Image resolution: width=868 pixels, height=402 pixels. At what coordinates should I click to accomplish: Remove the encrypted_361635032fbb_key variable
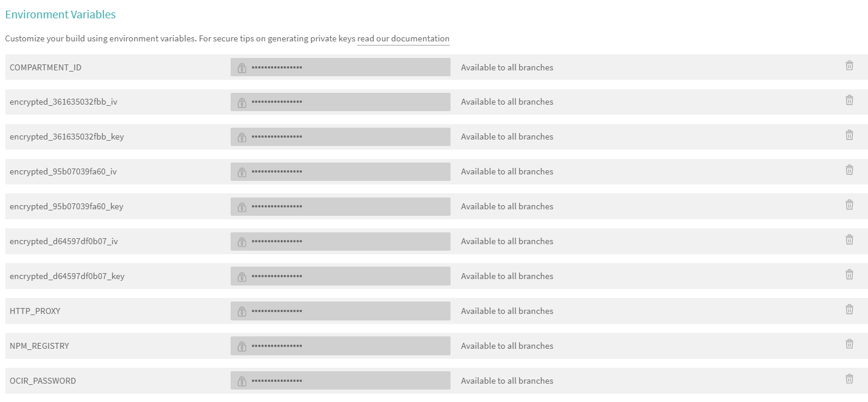pyautogui.click(x=849, y=135)
